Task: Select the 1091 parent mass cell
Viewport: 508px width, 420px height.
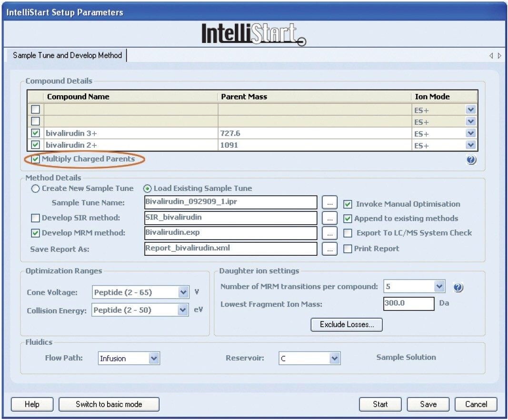Action: point(315,145)
